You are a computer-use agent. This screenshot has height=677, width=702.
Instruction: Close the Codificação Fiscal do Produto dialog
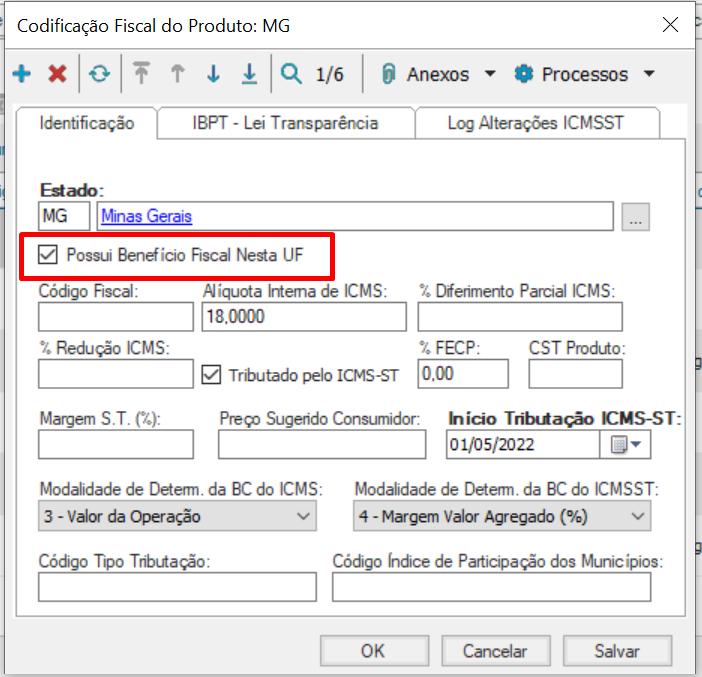click(x=670, y=25)
